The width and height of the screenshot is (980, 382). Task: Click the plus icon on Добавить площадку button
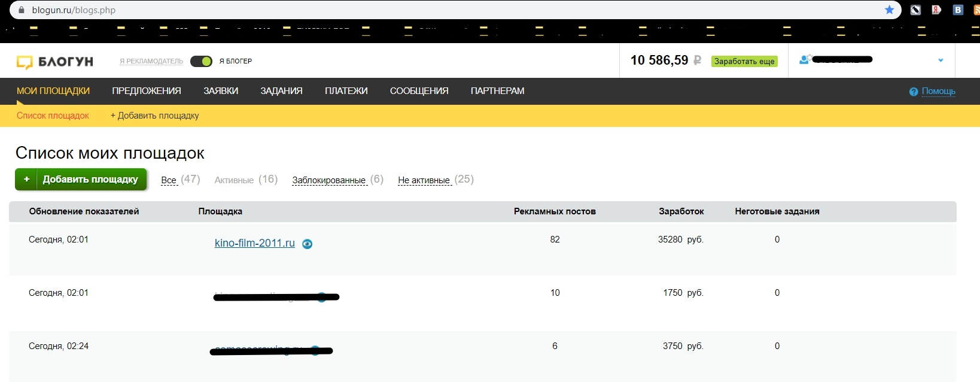pos(26,179)
